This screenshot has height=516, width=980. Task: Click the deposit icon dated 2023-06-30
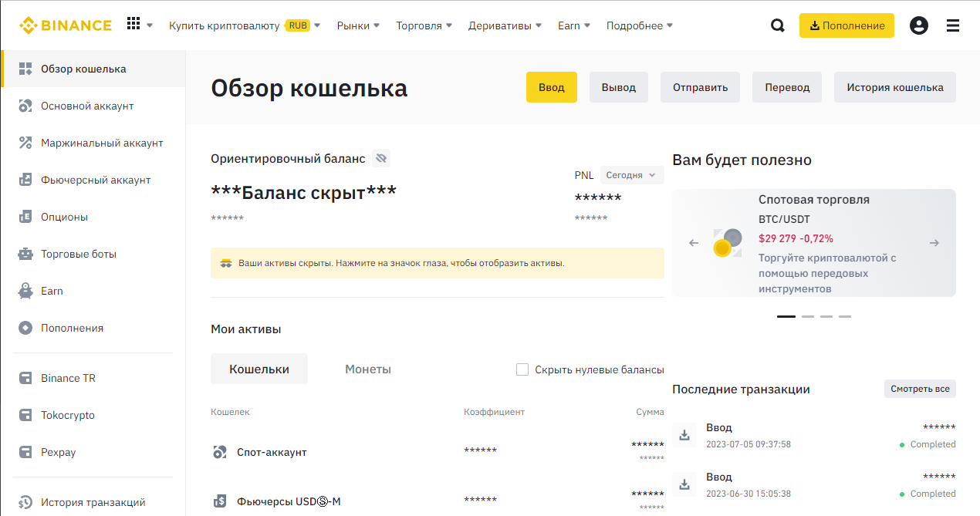[684, 484]
